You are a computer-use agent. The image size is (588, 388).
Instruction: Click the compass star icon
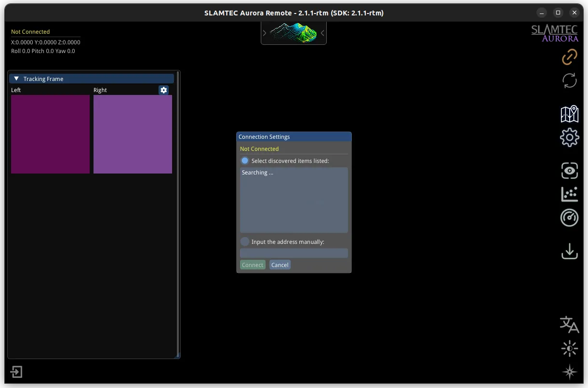click(x=570, y=372)
